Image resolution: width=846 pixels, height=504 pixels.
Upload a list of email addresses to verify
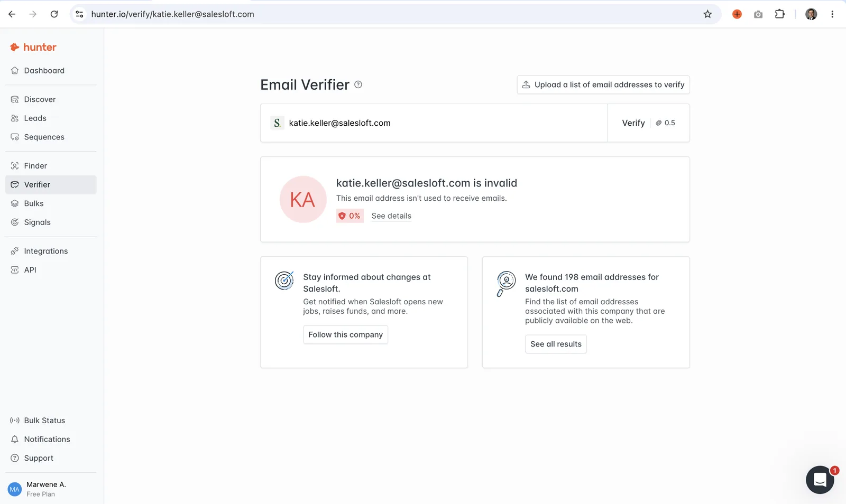click(603, 85)
